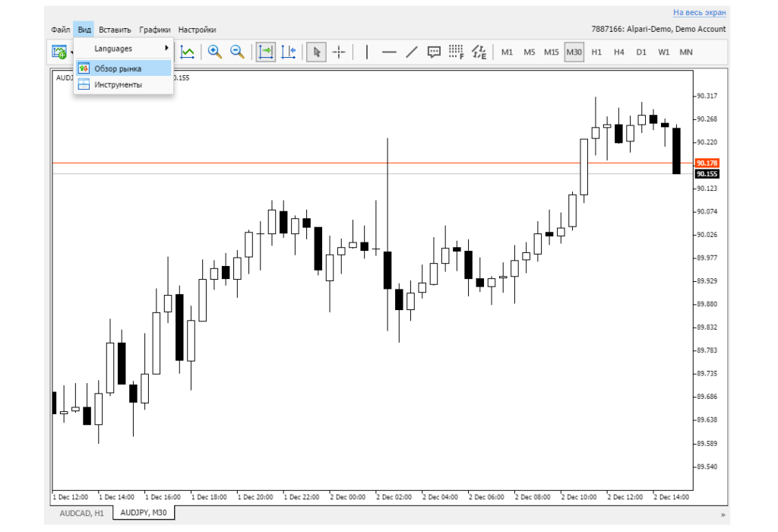Click the На весь экран link
778x532 pixels.
point(699,12)
